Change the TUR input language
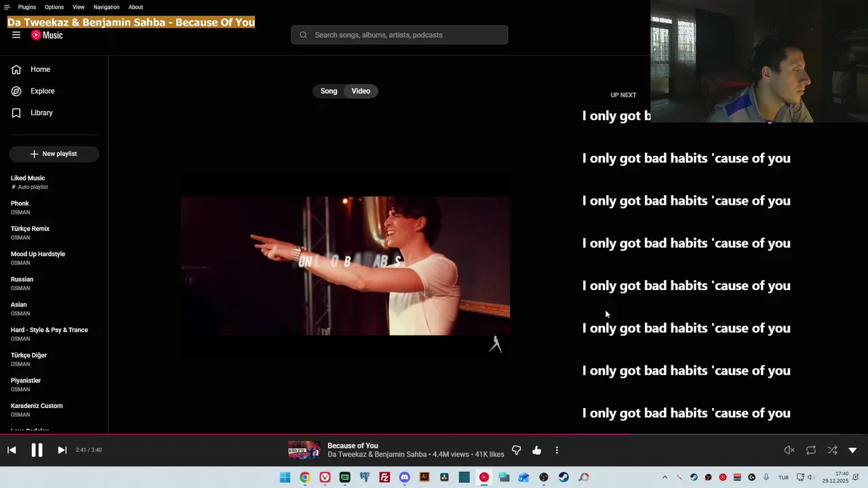This screenshot has height=488, width=868. 783,477
